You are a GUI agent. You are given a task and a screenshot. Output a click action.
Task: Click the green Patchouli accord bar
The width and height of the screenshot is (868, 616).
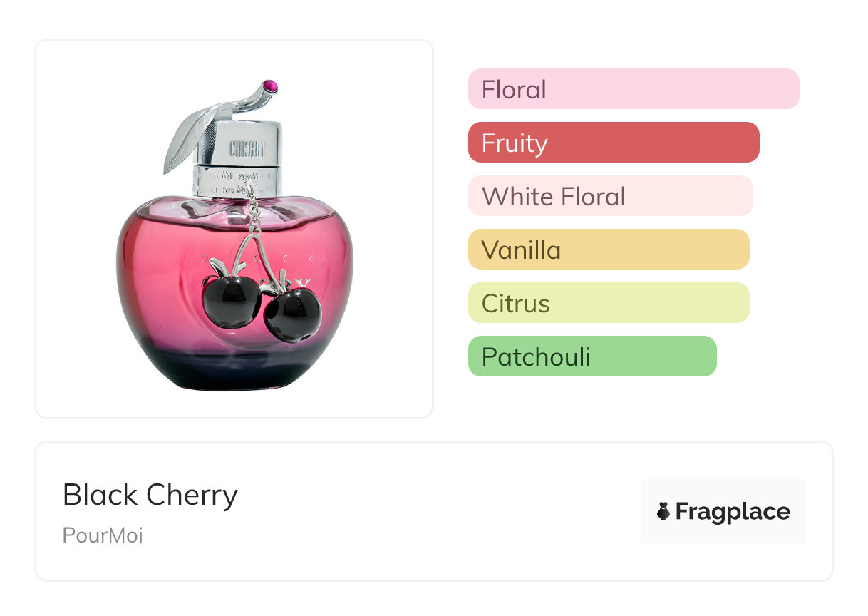[591, 356]
